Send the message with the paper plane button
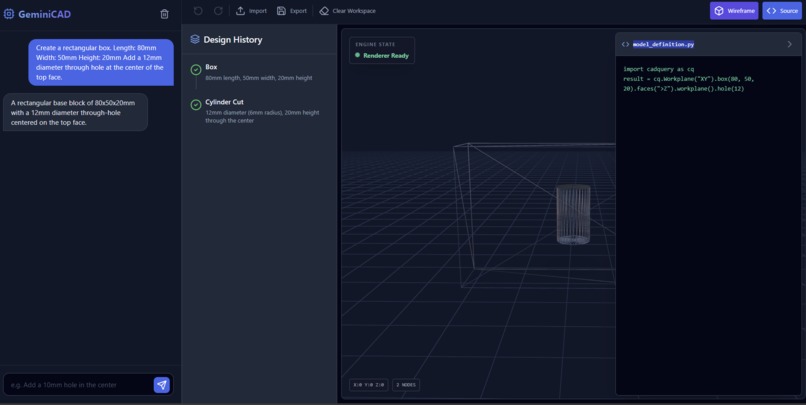The image size is (806, 405). 162,384
